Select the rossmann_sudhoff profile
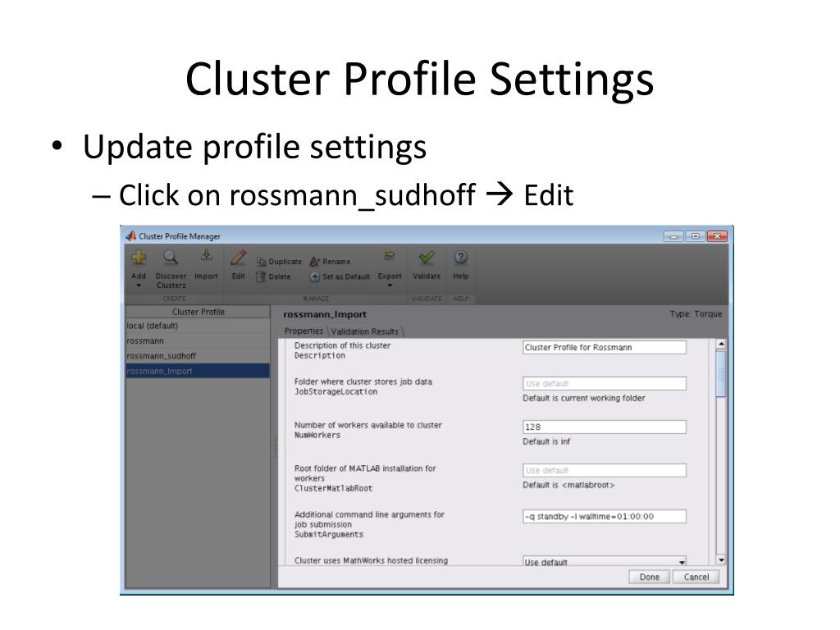 pyautogui.click(x=198, y=356)
